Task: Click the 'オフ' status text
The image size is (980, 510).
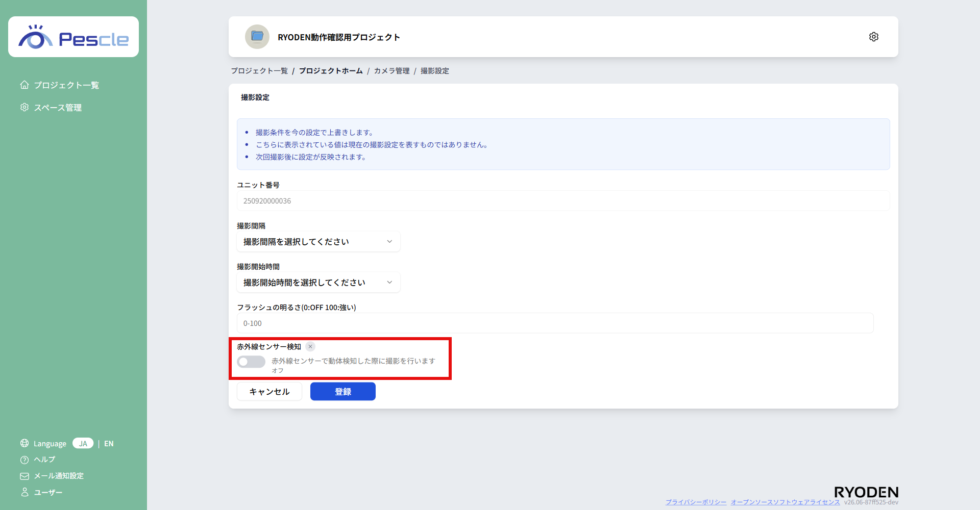Action: 278,371
